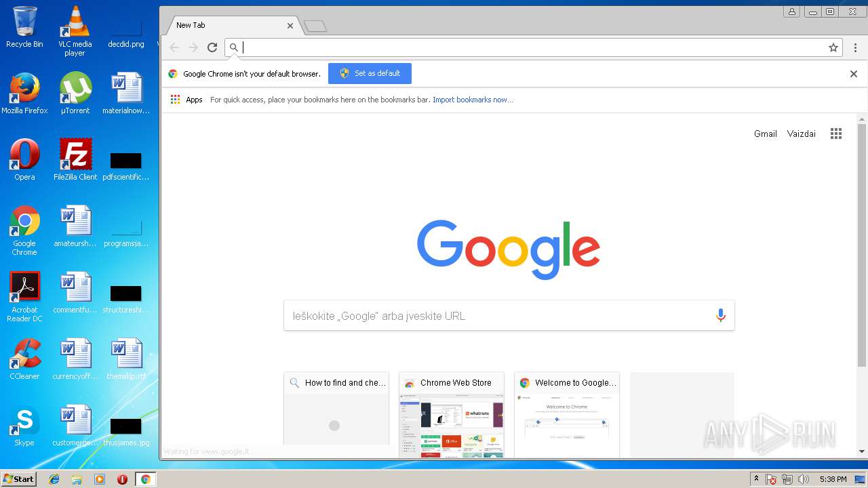Select amateursh Word document on desktop
The width and height of the screenshot is (868, 488).
click(75, 226)
